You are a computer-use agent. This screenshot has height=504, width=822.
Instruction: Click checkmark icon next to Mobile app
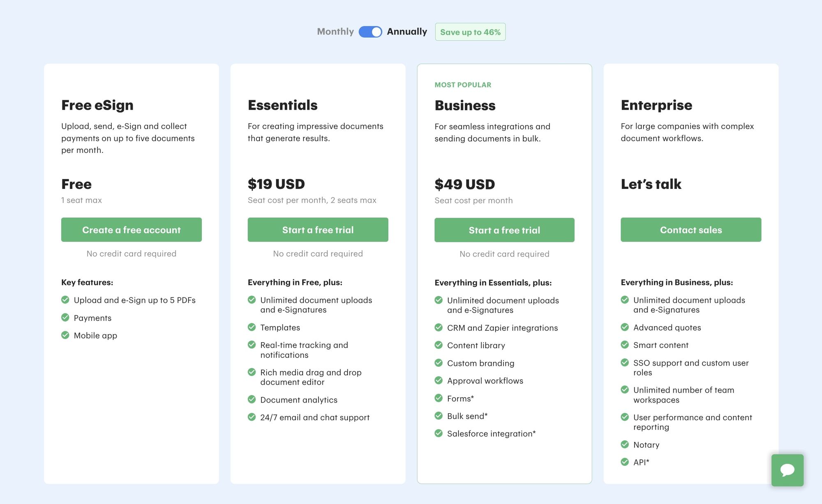point(65,335)
